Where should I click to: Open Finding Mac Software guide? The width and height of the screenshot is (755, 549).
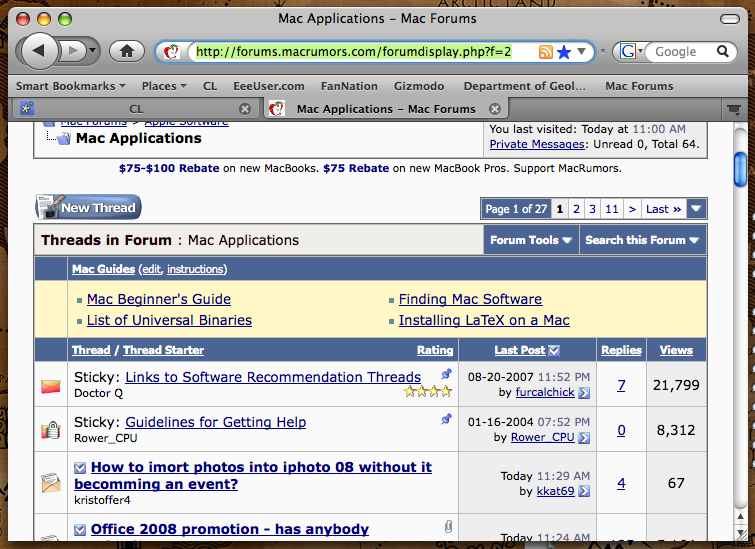[470, 299]
